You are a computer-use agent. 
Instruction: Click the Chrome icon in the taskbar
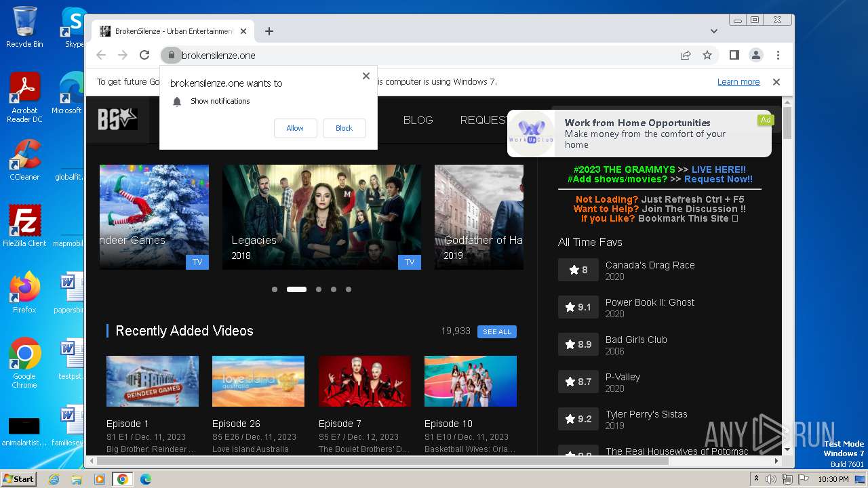click(x=123, y=479)
